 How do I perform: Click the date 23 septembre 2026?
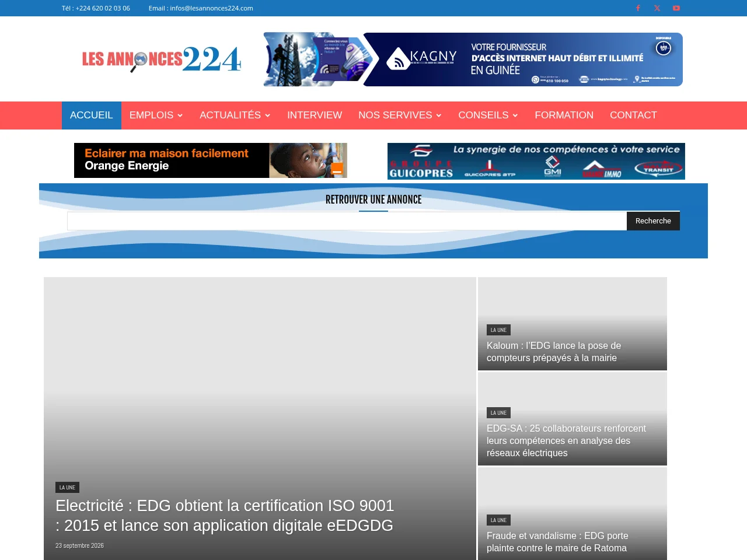(79, 546)
